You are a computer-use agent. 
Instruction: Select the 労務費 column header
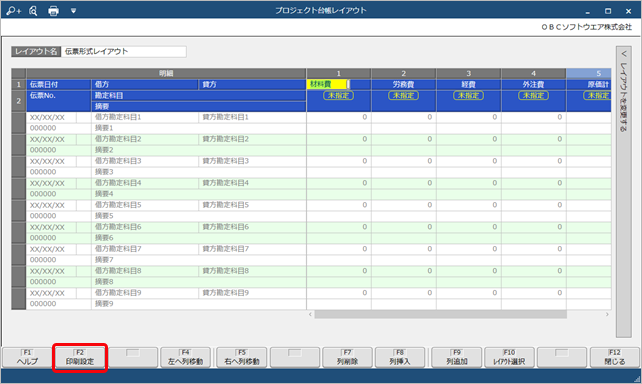[404, 84]
